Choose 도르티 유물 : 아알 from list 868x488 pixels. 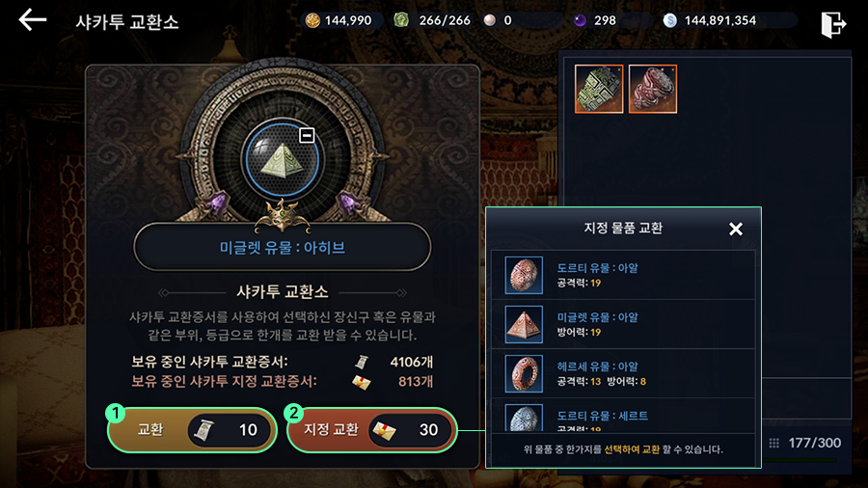click(623, 275)
